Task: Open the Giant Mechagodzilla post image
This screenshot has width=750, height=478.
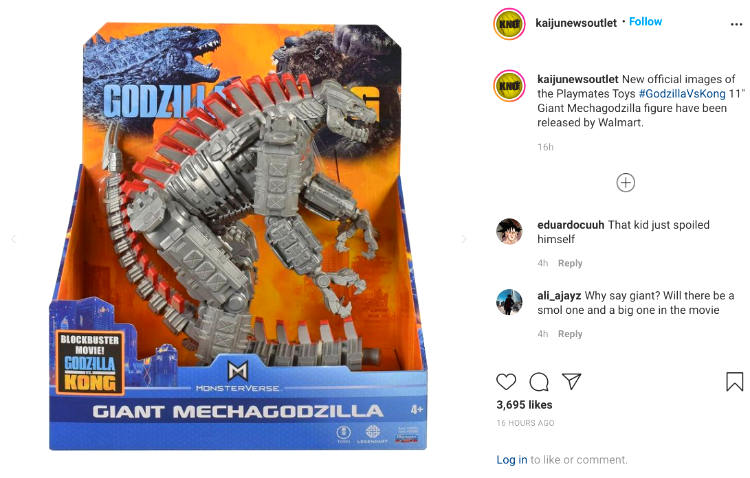Action: point(238,237)
